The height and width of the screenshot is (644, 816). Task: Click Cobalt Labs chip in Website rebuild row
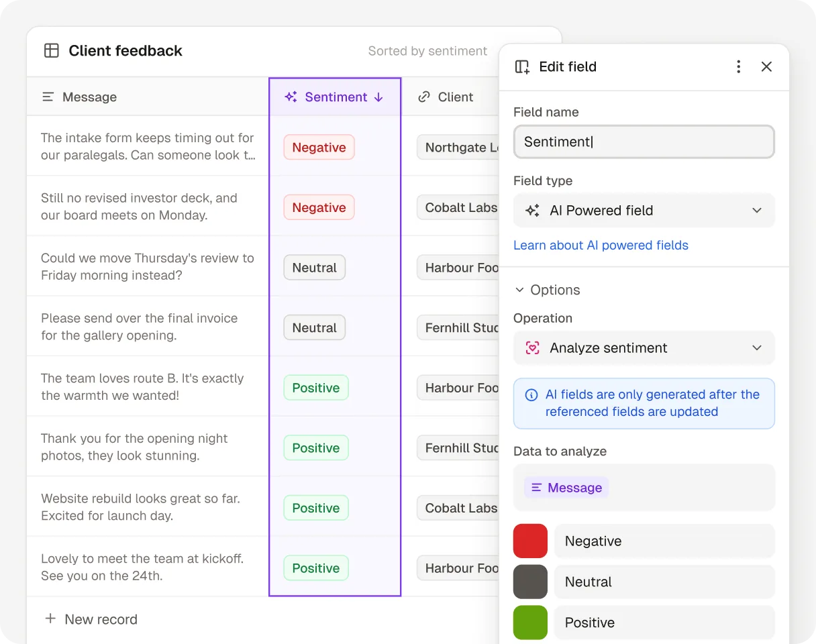coord(458,508)
